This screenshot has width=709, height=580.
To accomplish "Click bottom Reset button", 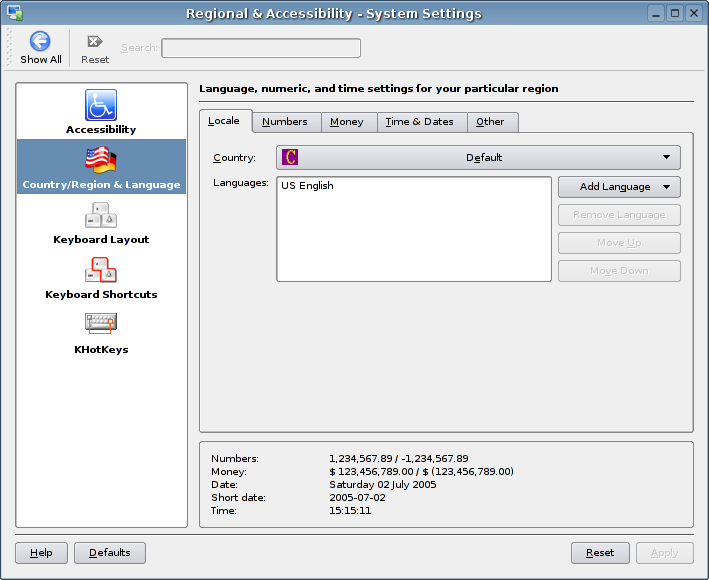I will pyautogui.click(x=600, y=553).
